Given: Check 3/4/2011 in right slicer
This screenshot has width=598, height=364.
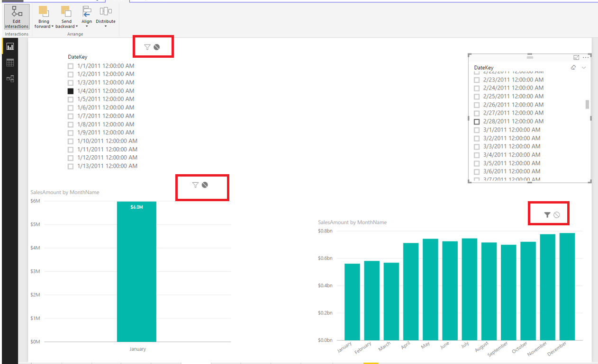Looking at the screenshot, I should pos(477,155).
